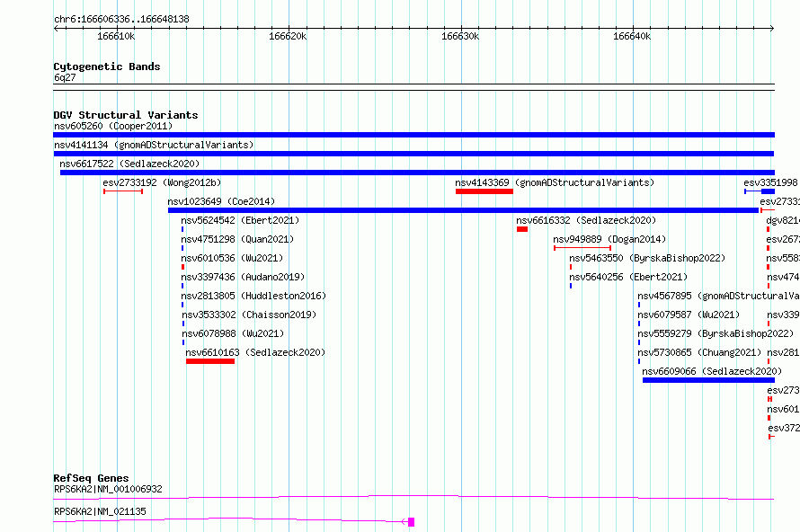Image resolution: width=800 pixels, height=532 pixels.
Task: Open the nsv3397436 (Audano2019) label
Action: 243,277
